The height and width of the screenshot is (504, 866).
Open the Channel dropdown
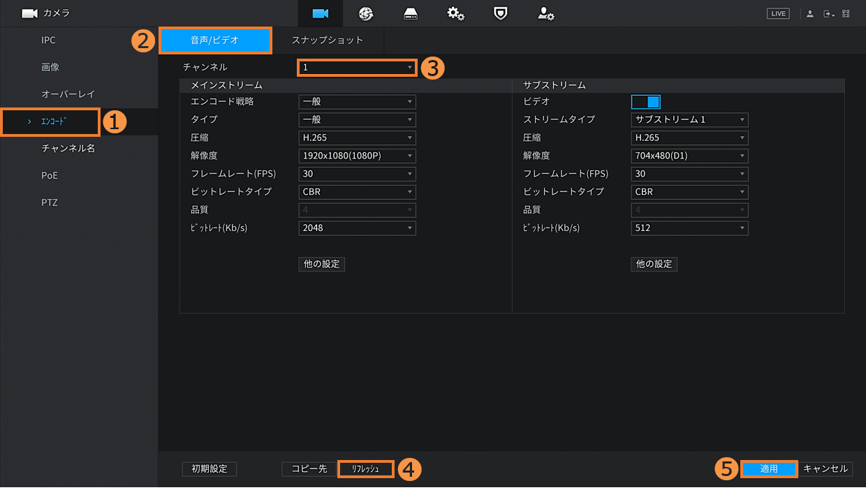click(x=357, y=68)
